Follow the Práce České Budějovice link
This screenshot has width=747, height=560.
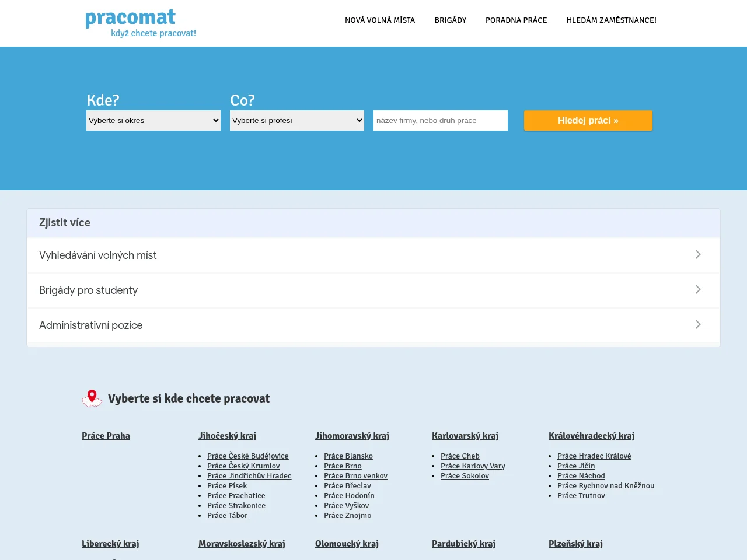coord(248,456)
